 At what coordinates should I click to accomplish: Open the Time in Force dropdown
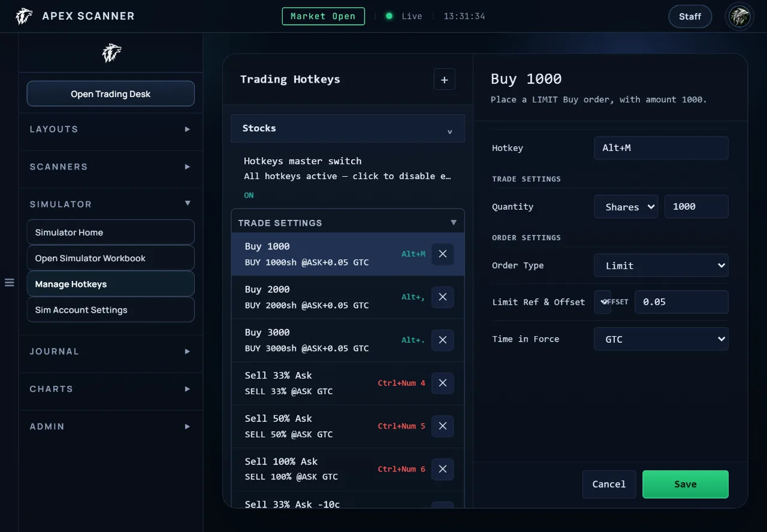pyautogui.click(x=662, y=339)
